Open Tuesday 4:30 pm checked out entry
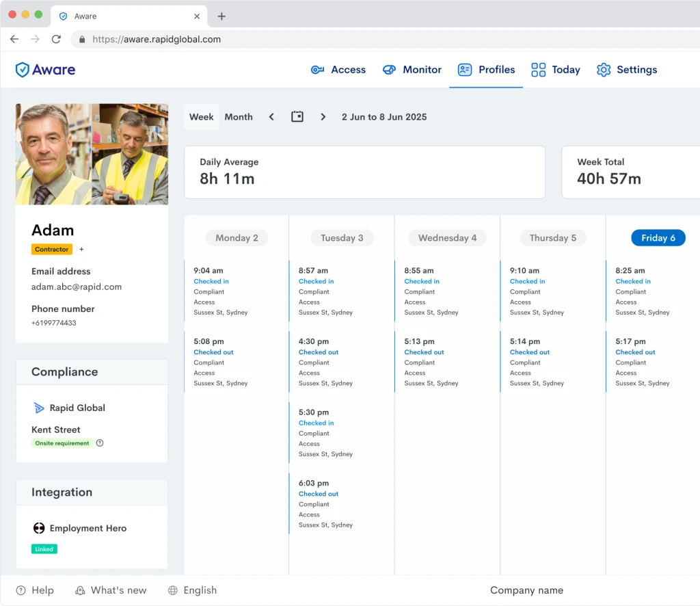This screenshot has height=606, width=700. click(x=342, y=363)
